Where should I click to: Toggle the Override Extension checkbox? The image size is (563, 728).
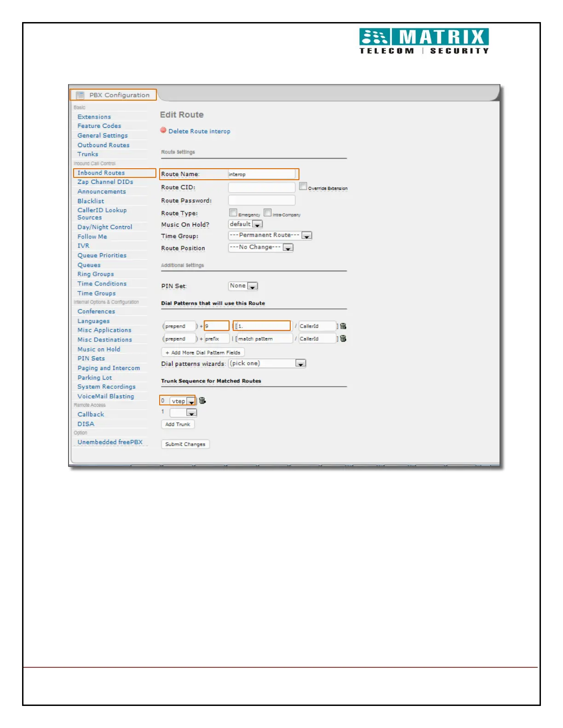[x=303, y=186]
